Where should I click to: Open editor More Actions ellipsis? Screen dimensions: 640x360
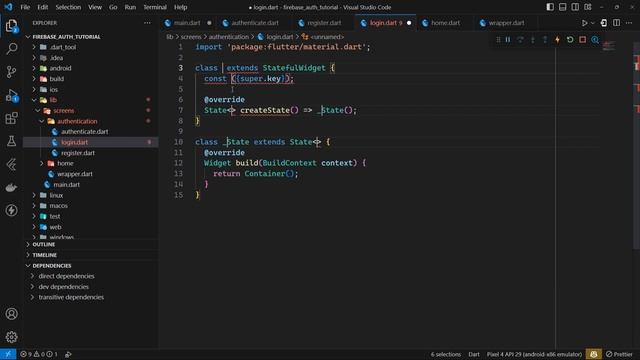(629, 23)
